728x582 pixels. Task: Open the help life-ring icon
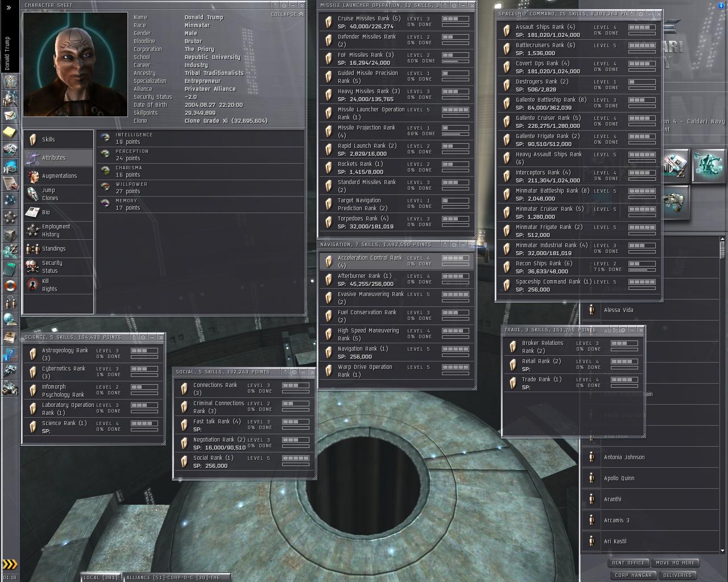coord(10,285)
